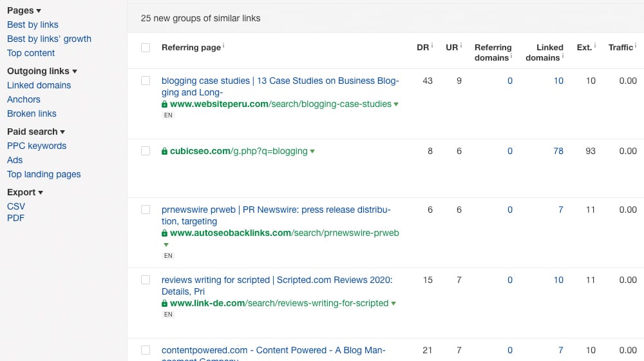The image size is (644, 361).
Task: Open the reviews writing for scripted title link
Action: pyautogui.click(x=277, y=286)
